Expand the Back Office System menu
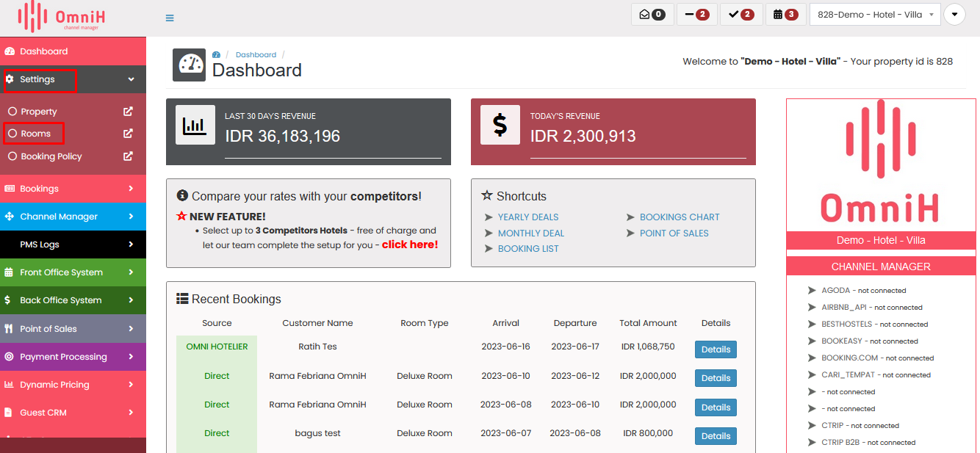 (x=73, y=300)
